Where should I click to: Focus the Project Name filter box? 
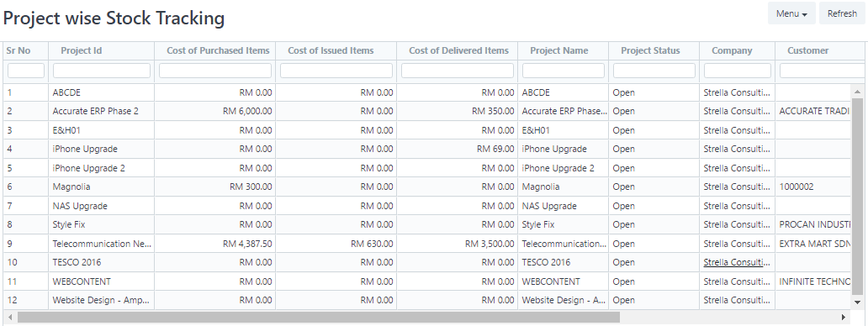[564, 71]
